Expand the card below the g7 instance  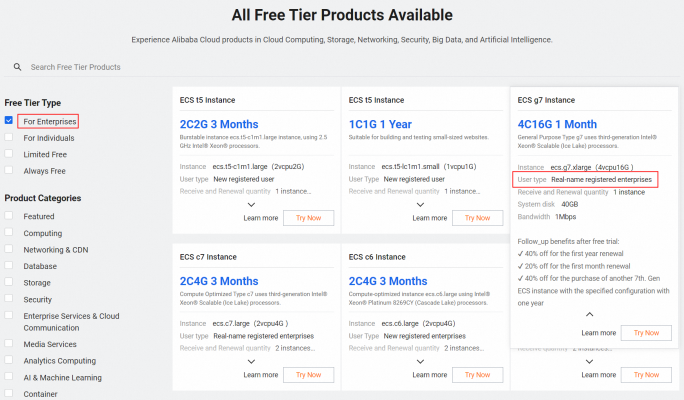pos(589,362)
